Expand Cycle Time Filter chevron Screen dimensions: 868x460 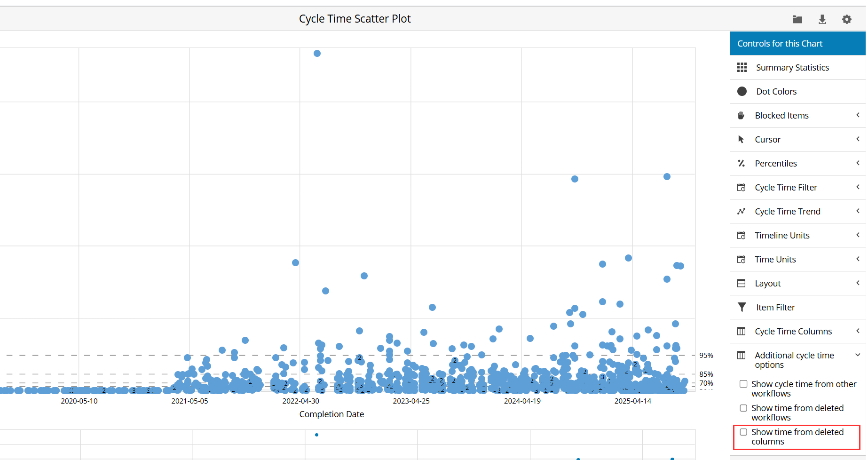[858, 187]
